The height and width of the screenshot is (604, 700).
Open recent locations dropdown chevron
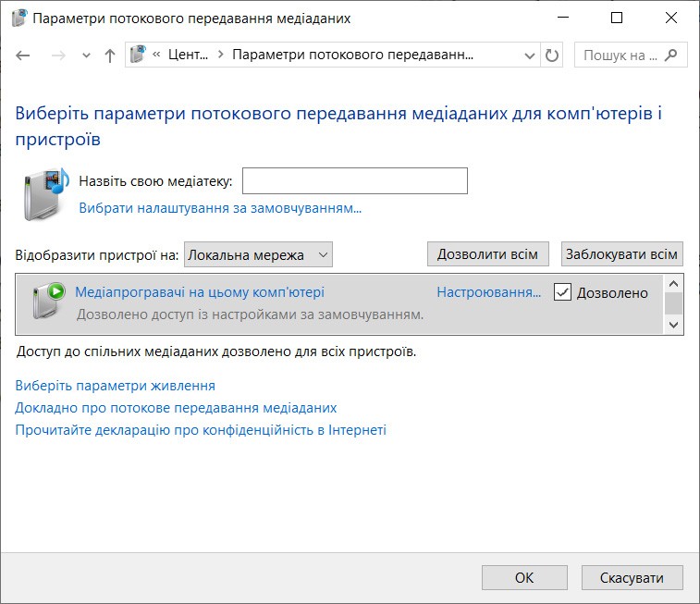click(87, 55)
